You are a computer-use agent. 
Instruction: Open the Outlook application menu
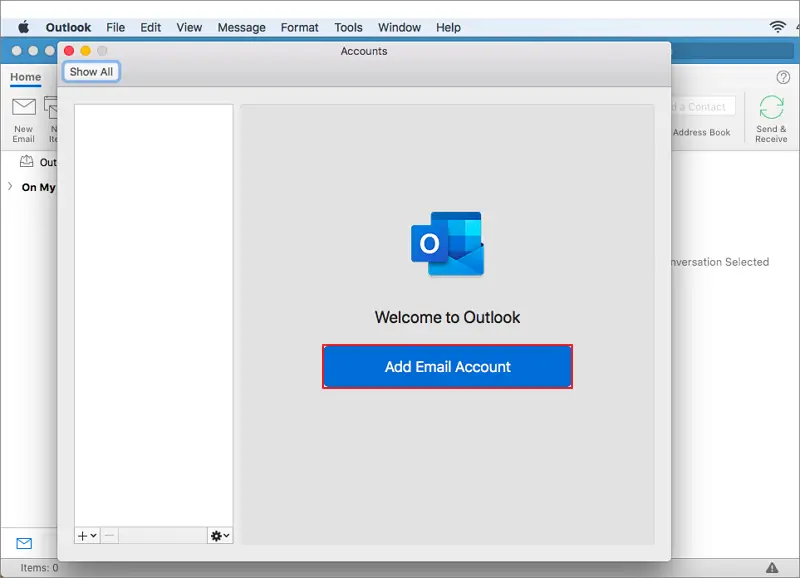pos(68,27)
